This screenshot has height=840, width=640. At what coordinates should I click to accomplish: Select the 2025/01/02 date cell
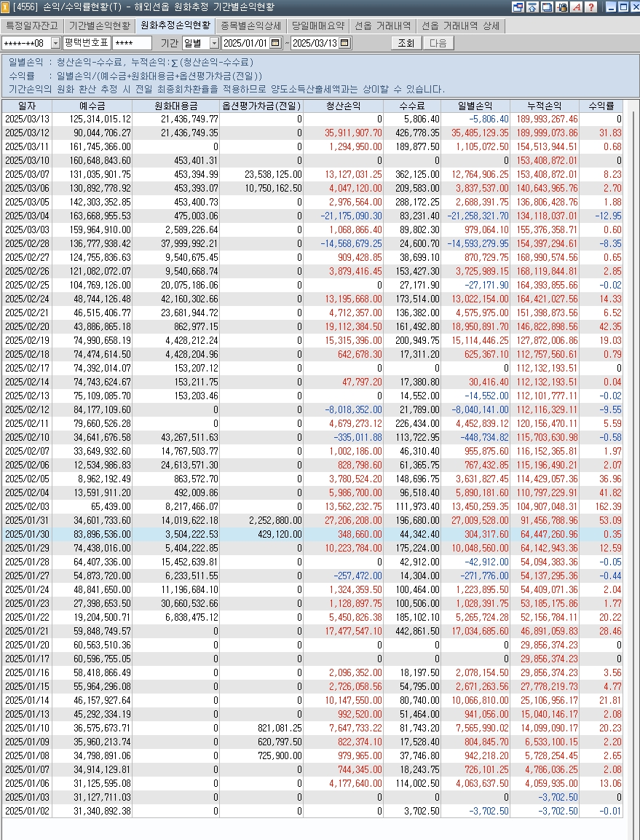[x=27, y=811]
